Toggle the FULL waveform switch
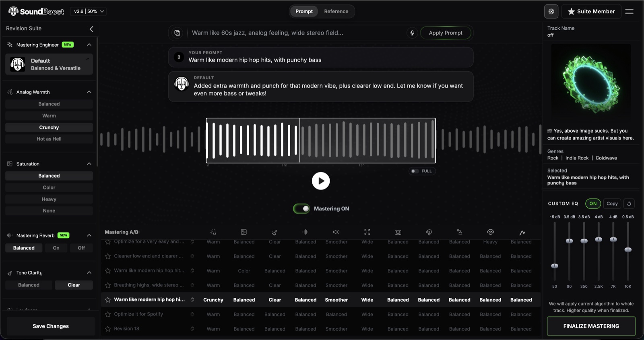Image resolution: width=644 pixels, height=340 pixels. (415, 171)
